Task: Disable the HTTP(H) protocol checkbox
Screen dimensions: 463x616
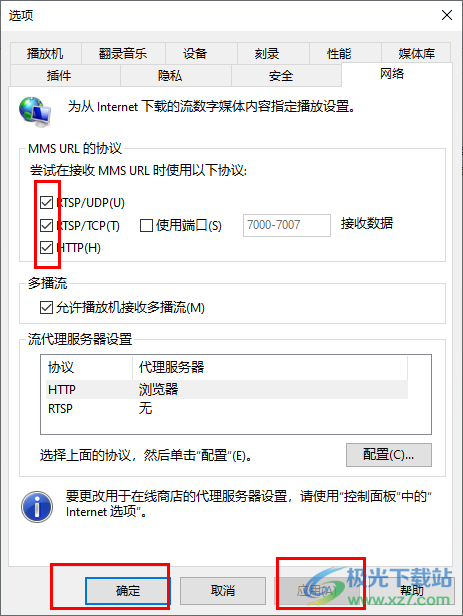Action: pos(46,248)
